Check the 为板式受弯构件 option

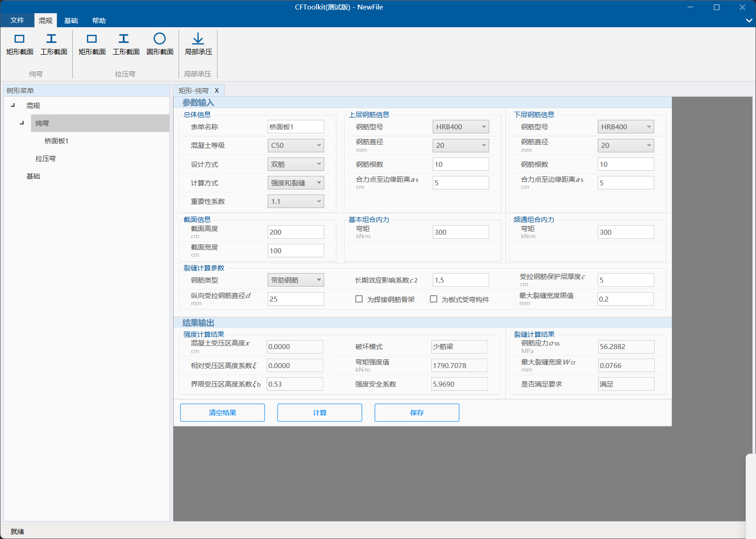click(433, 299)
